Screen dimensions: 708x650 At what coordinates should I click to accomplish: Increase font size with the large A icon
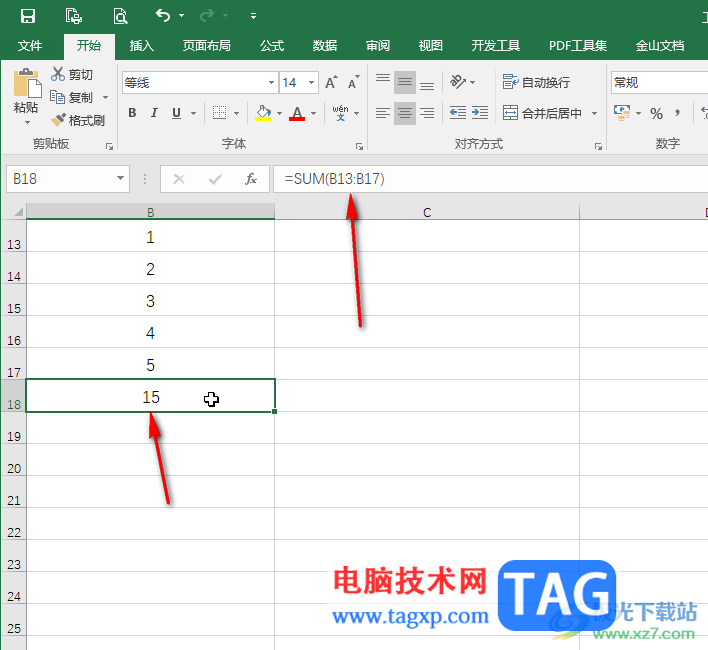(331, 83)
